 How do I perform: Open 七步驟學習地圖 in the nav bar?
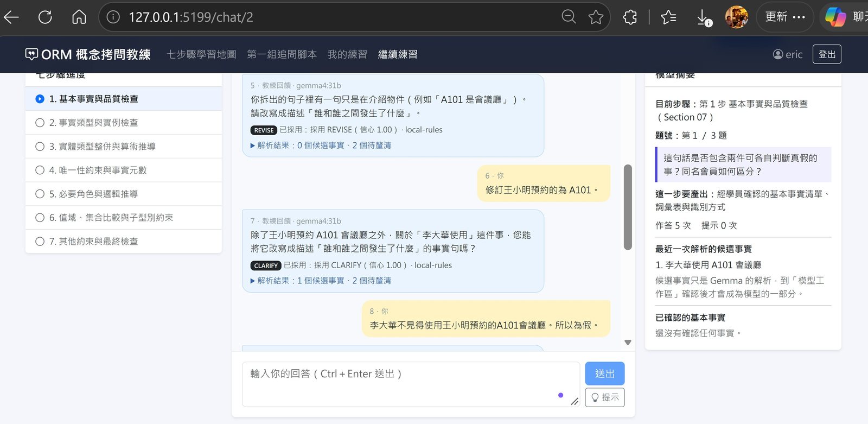(x=201, y=54)
